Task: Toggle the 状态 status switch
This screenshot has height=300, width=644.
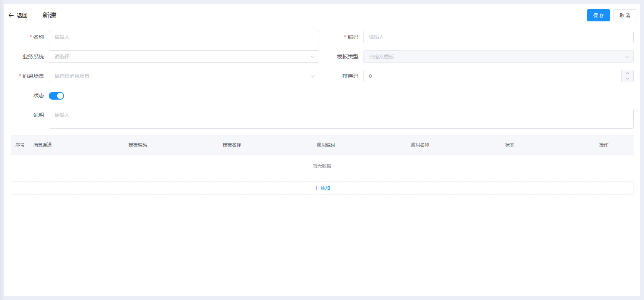Action: pos(56,96)
